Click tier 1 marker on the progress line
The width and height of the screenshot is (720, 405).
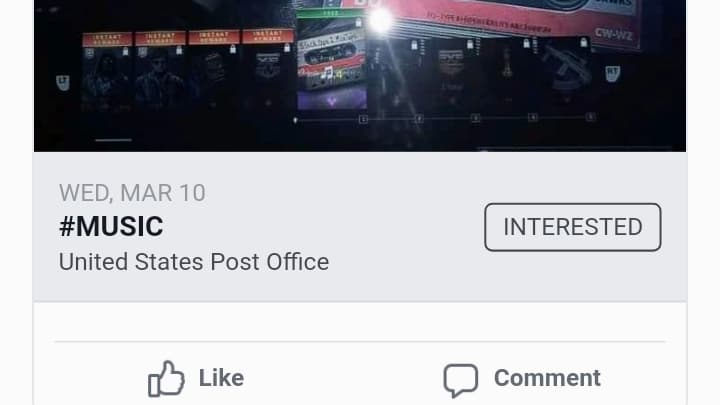coord(363,119)
